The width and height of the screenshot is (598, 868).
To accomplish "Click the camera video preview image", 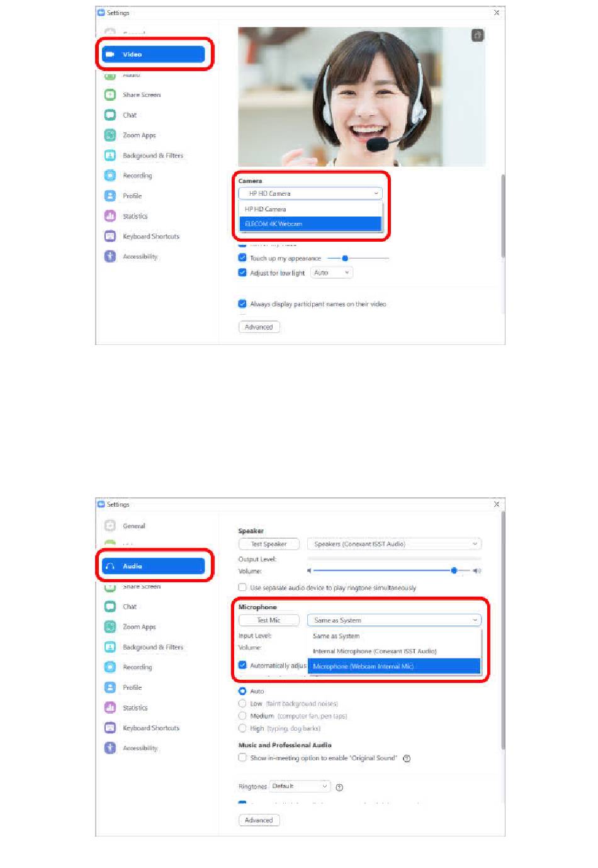I will [362, 97].
